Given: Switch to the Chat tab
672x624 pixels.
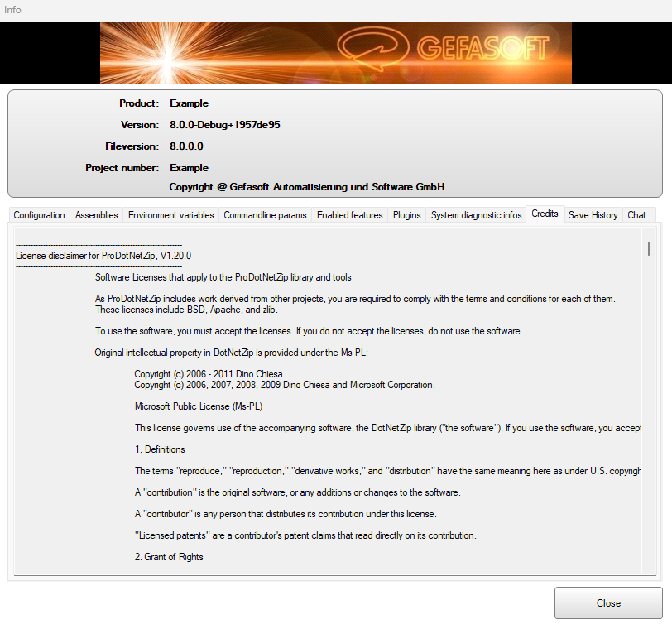Looking at the screenshot, I should 636,215.
